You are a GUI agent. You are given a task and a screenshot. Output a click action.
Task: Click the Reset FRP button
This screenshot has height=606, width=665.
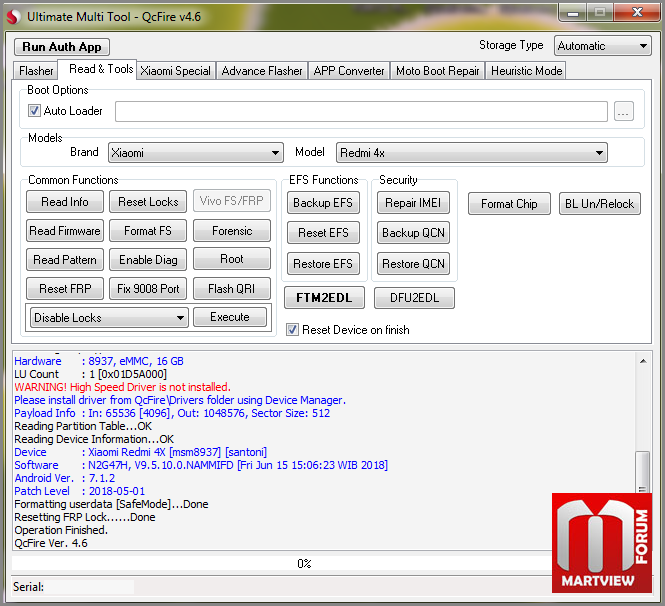pos(65,289)
